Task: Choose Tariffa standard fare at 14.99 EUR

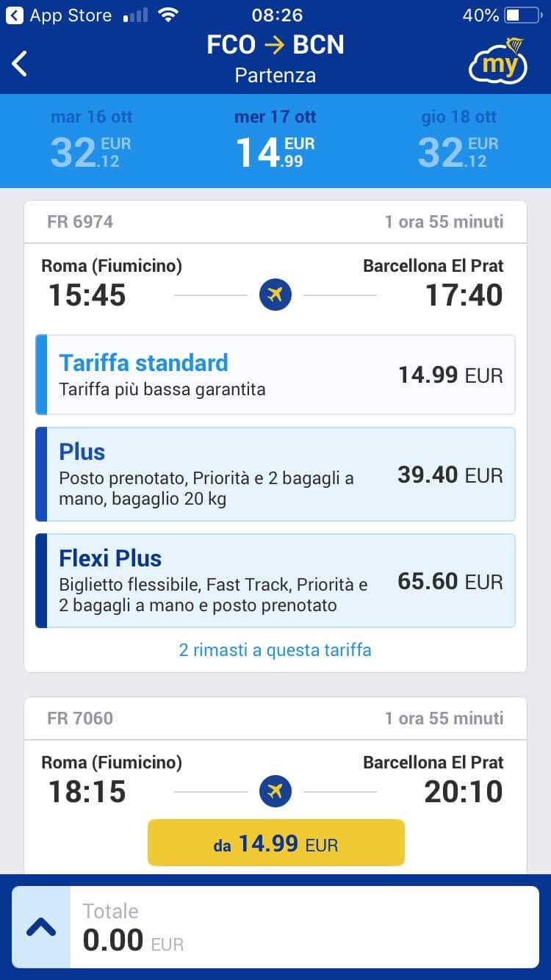Action: click(x=275, y=375)
